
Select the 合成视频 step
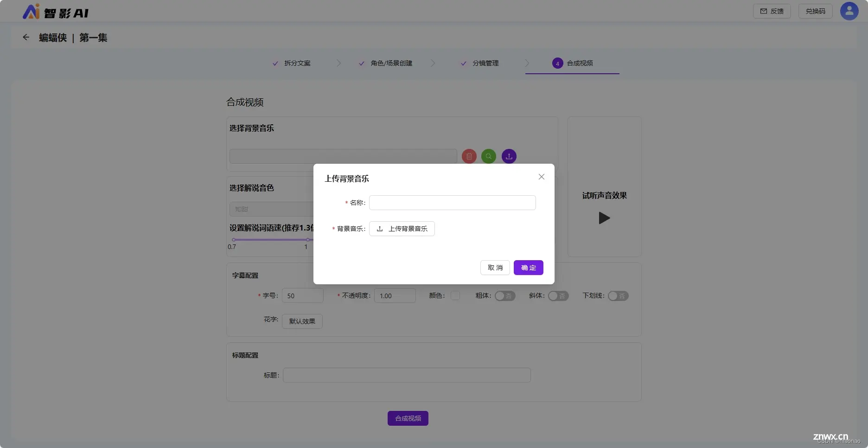(x=573, y=63)
